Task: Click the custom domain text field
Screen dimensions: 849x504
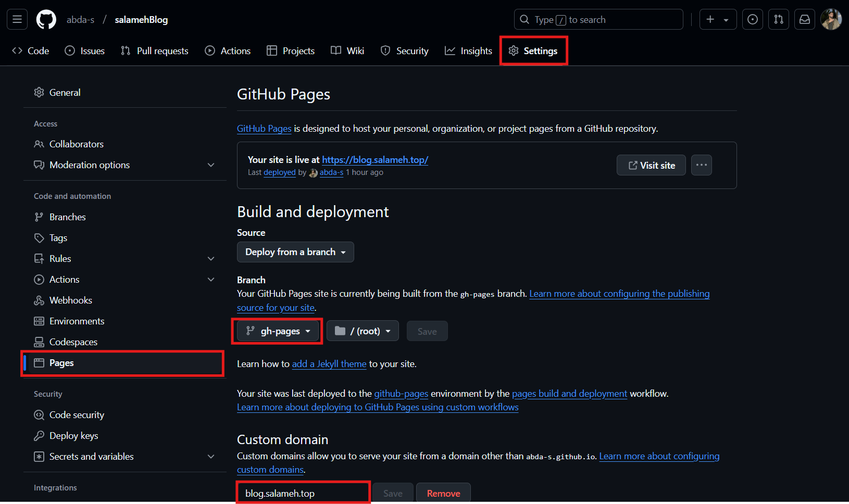Action: click(x=303, y=493)
